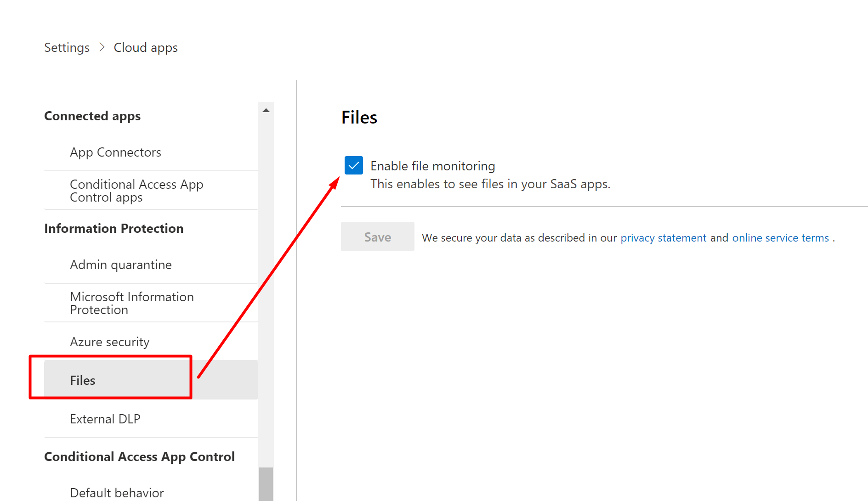Uncheck Enable file monitoring checkbox
Screen dimensions: 868x501
pyautogui.click(x=354, y=165)
